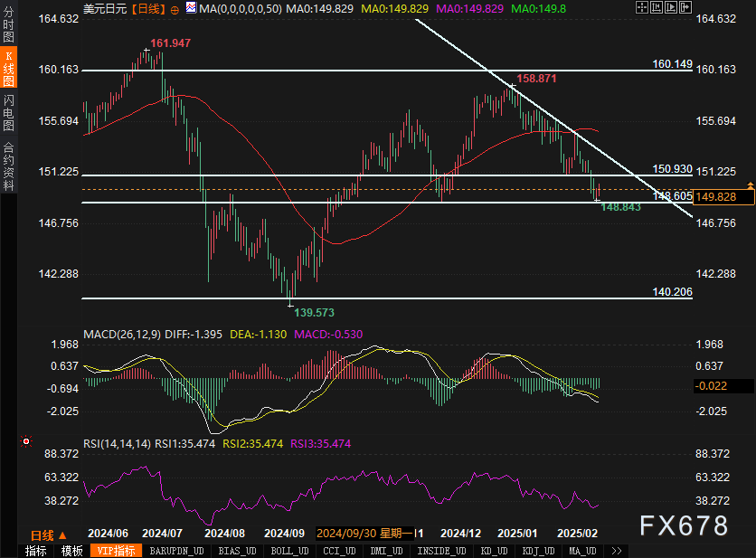This screenshot has width=756, height=558.
Task: Open the 指标 indicator menu
Action: 35,551
